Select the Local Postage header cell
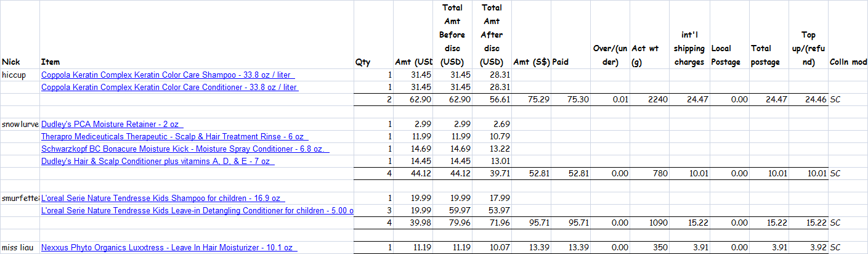This screenshot has height=254, width=868. pos(728,35)
